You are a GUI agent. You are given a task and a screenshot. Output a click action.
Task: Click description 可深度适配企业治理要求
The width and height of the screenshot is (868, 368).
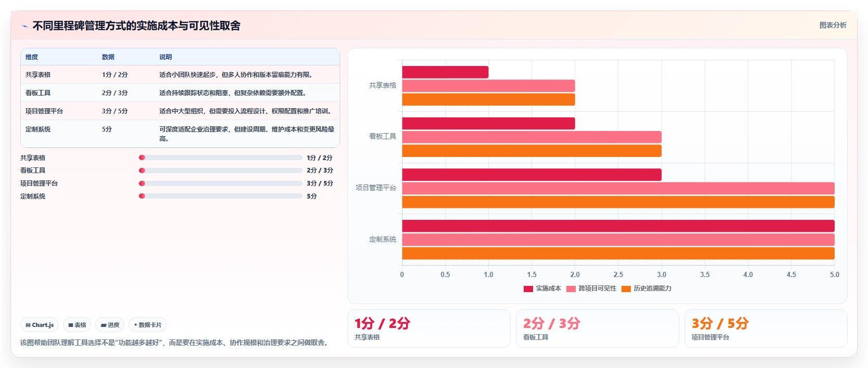point(247,134)
